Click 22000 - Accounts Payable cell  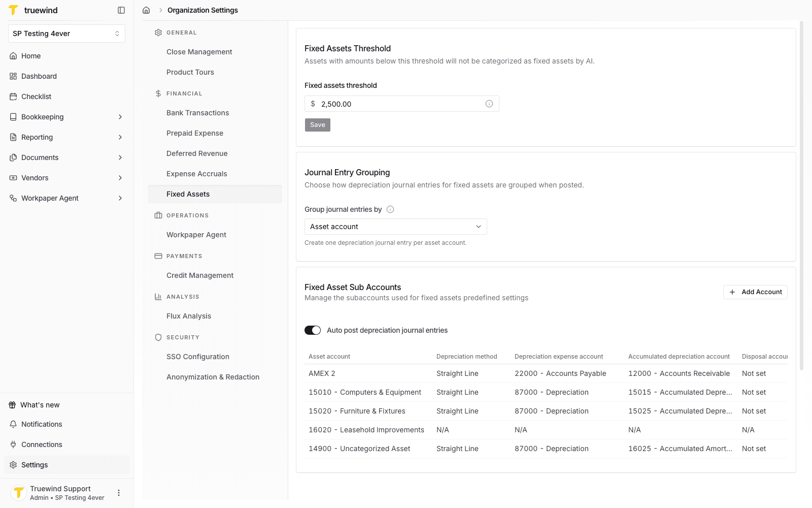560,373
